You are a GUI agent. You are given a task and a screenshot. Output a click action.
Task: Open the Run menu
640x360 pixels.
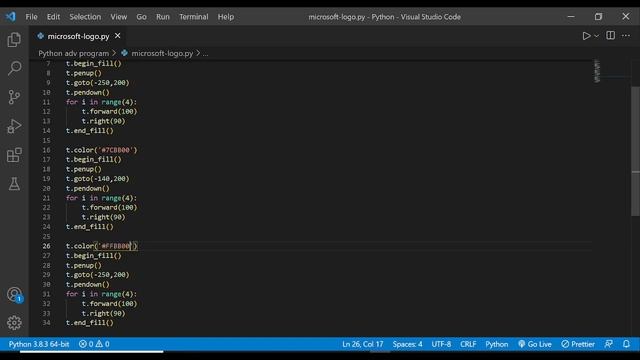pos(162,17)
